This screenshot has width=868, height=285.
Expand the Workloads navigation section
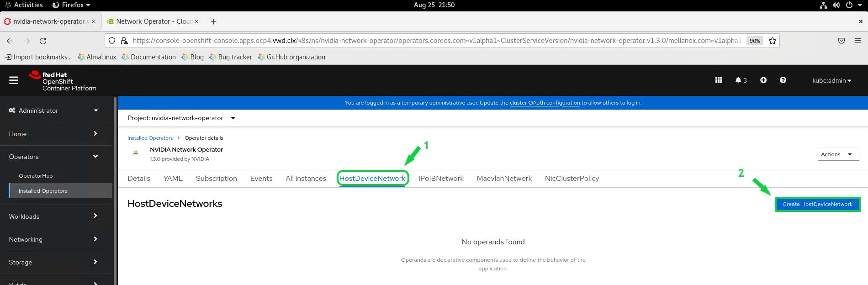(56, 216)
